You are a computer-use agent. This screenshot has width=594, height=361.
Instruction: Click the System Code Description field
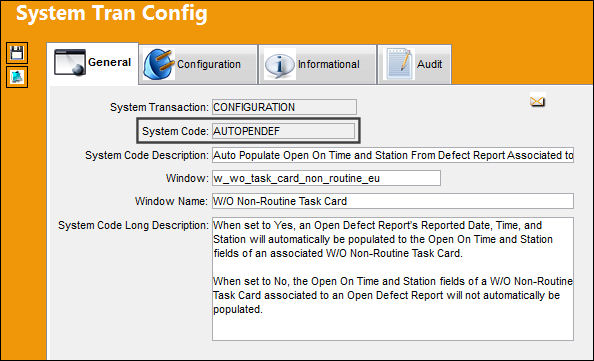click(x=393, y=155)
